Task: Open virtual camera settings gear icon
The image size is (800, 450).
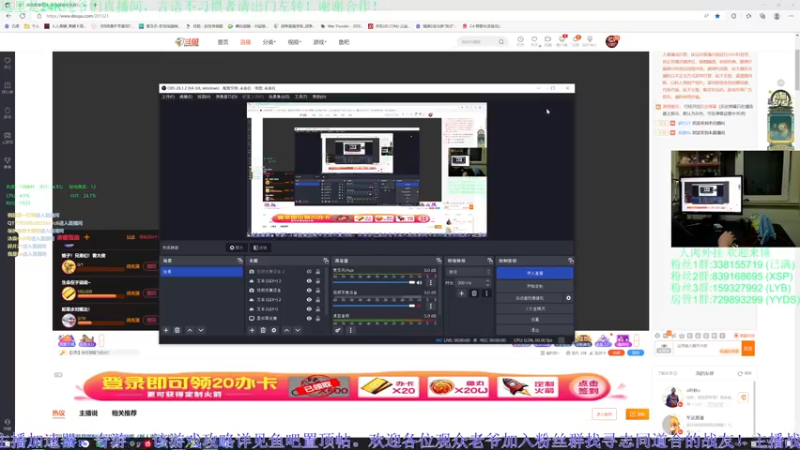Action: coord(568,298)
